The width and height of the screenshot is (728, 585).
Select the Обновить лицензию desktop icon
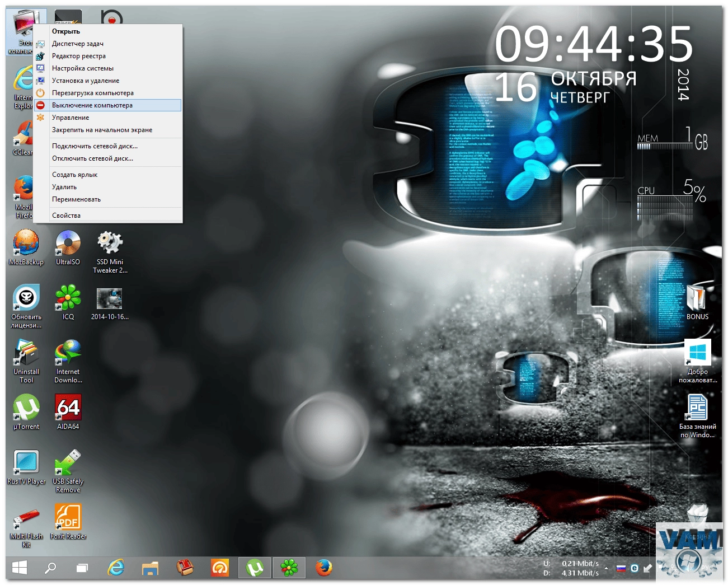click(26, 306)
